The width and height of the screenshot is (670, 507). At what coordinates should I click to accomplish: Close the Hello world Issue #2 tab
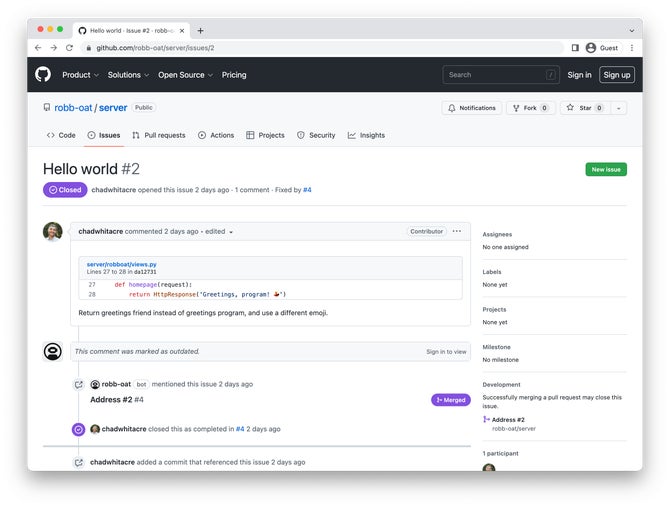point(182,31)
